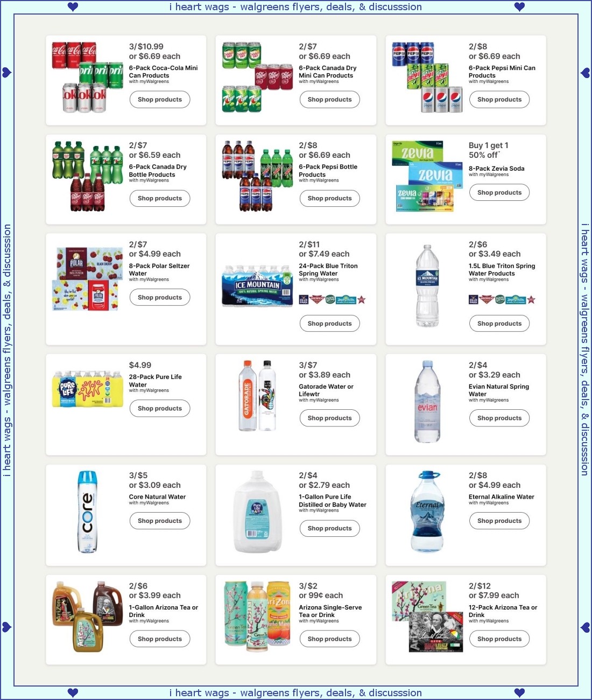Open the Ice Mountain 24-pack image
The width and height of the screenshot is (592, 700).
[x=257, y=285]
